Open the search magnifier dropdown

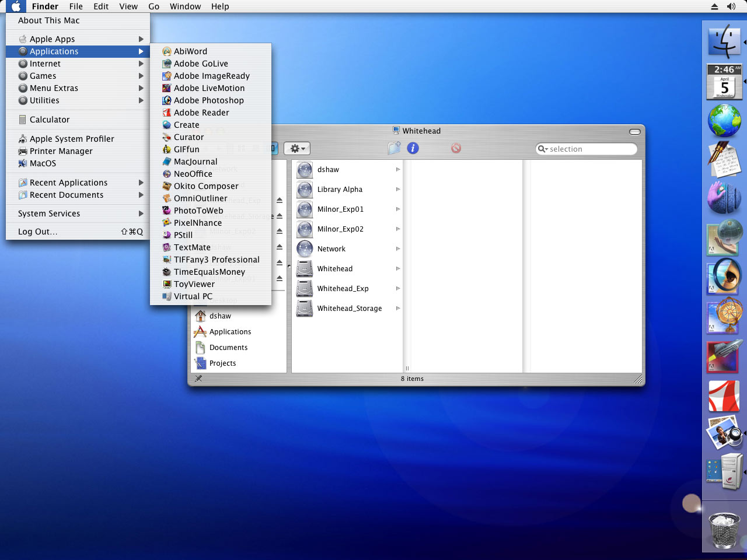tap(543, 149)
